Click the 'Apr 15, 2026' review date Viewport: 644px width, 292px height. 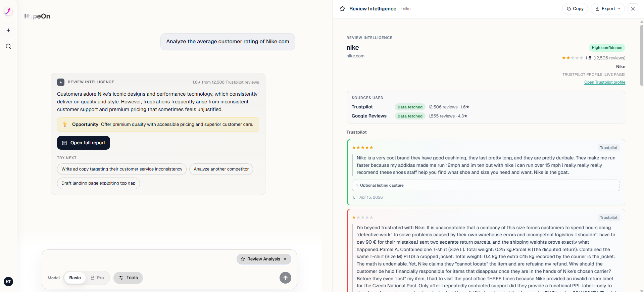[371, 197]
